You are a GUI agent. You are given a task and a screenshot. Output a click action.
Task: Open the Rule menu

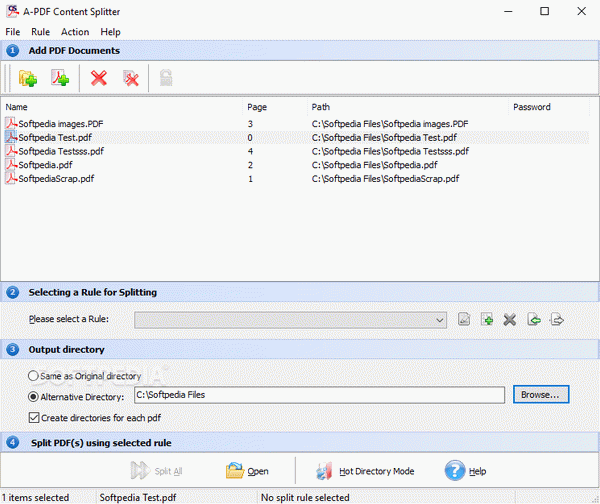pos(41,32)
